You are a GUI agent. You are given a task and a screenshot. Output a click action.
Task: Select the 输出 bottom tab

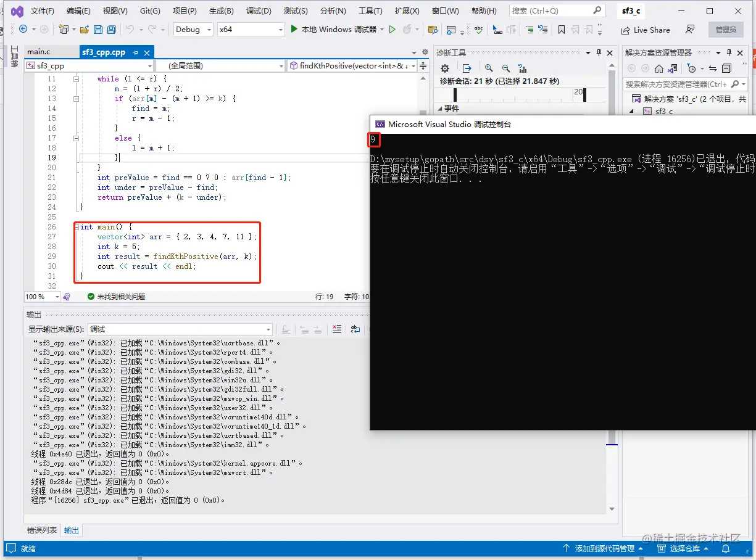tap(72, 530)
